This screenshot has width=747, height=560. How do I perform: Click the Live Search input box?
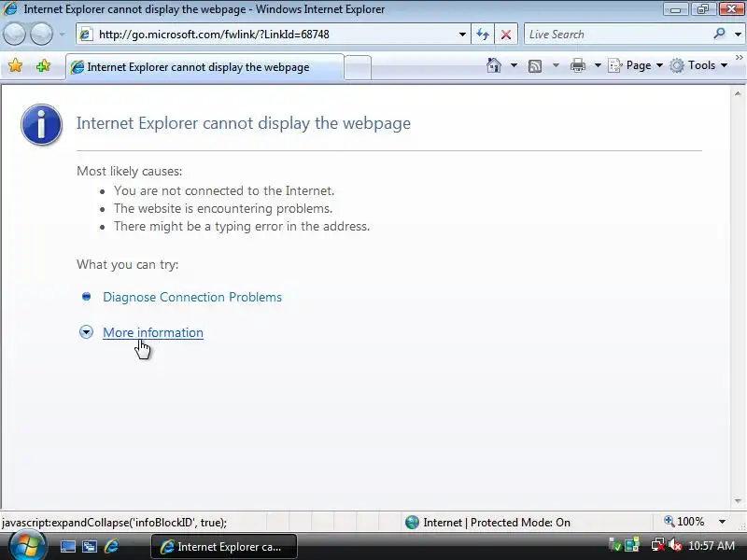pos(617,35)
